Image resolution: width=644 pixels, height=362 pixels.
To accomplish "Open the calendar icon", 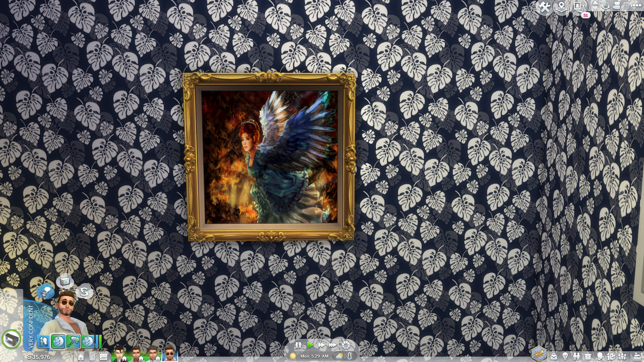I will (x=103, y=357).
